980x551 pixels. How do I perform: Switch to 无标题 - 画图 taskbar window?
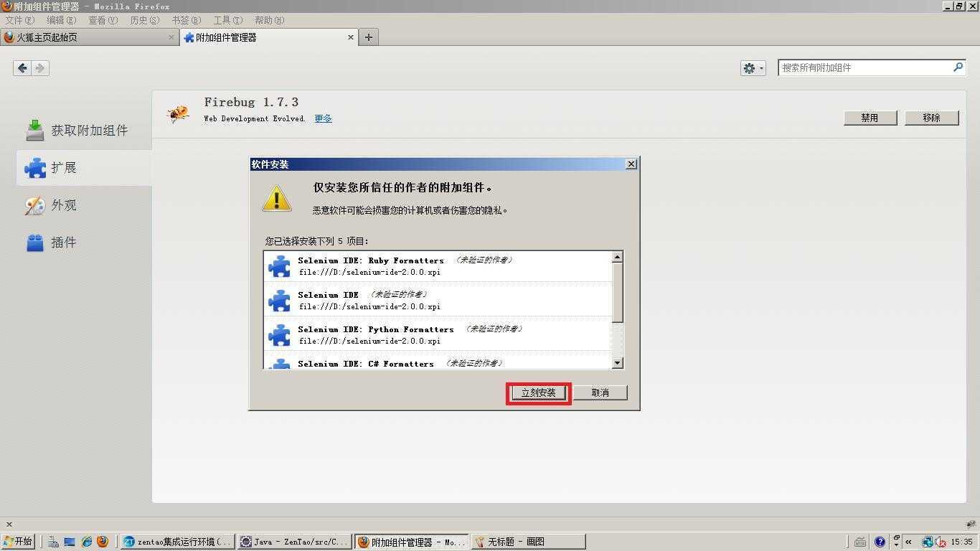tap(528, 542)
